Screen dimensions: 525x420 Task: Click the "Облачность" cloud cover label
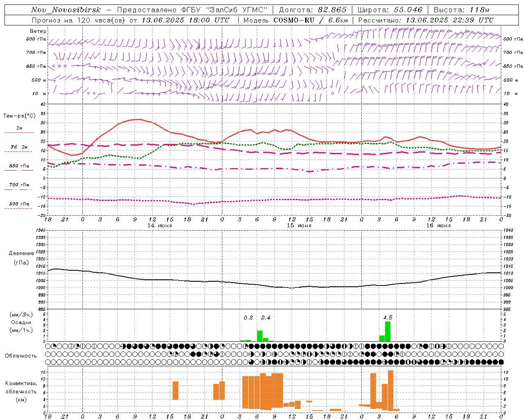click(21, 356)
